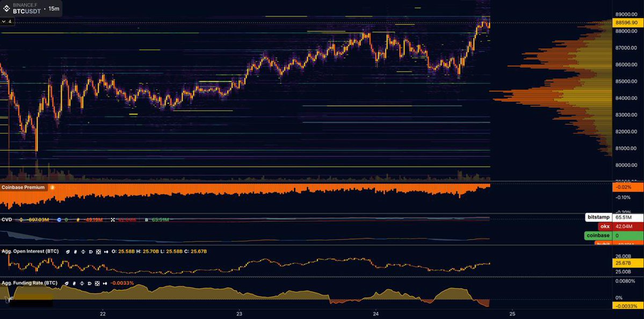Click the Coinbase Premium indicator label
Image resolution: width=644 pixels, height=319 pixels.
click(x=23, y=187)
